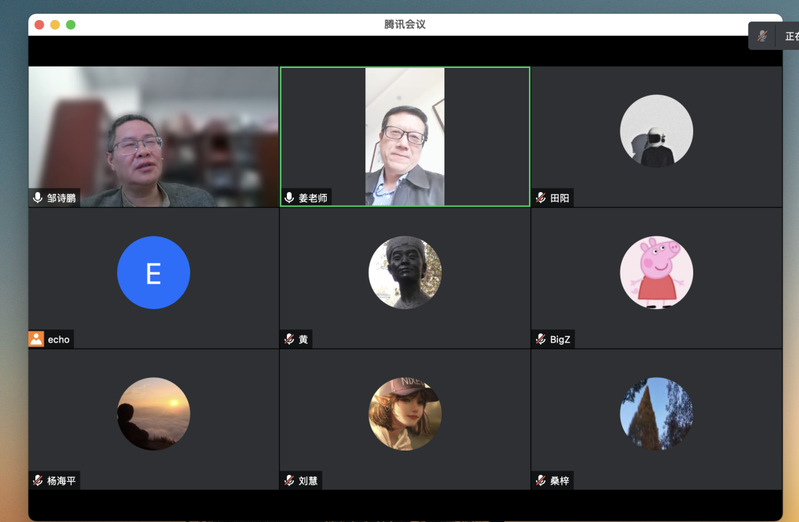Click girl-with-cap avatar of 刘慧
The width and height of the screenshot is (799, 522).
tap(405, 414)
